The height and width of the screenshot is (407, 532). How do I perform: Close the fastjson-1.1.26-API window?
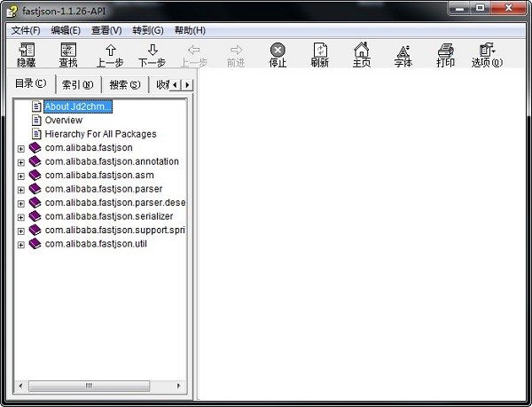pos(508,8)
